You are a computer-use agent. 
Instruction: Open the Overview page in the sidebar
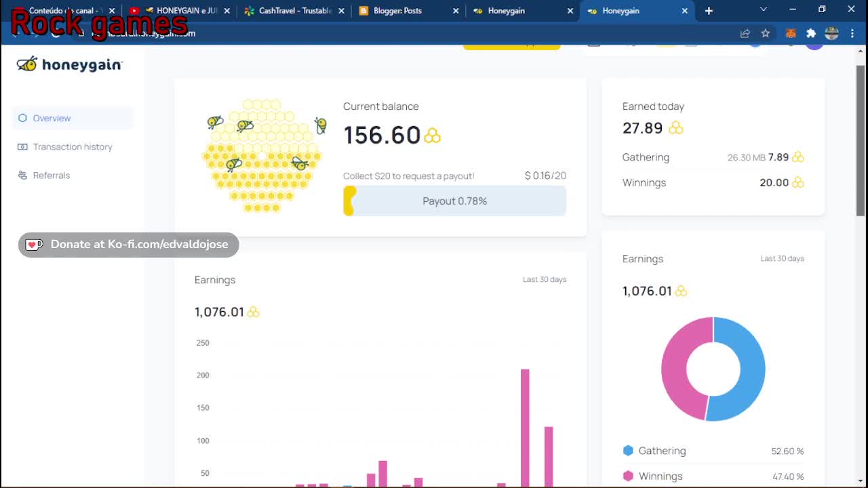pyautogui.click(x=73, y=118)
